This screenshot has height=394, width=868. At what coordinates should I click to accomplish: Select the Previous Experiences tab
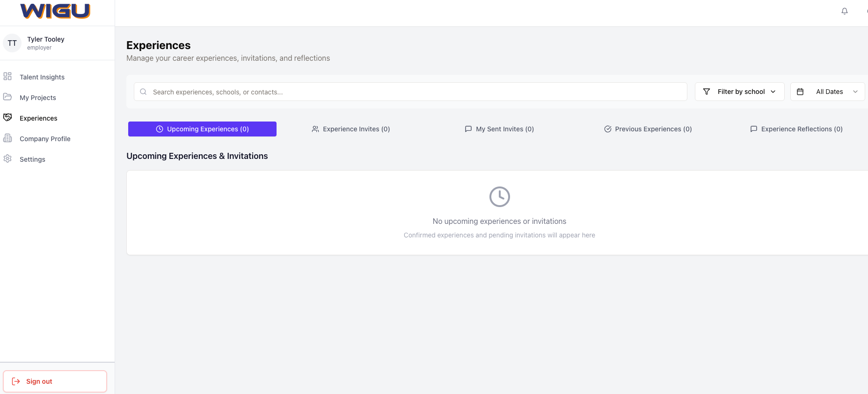648,129
